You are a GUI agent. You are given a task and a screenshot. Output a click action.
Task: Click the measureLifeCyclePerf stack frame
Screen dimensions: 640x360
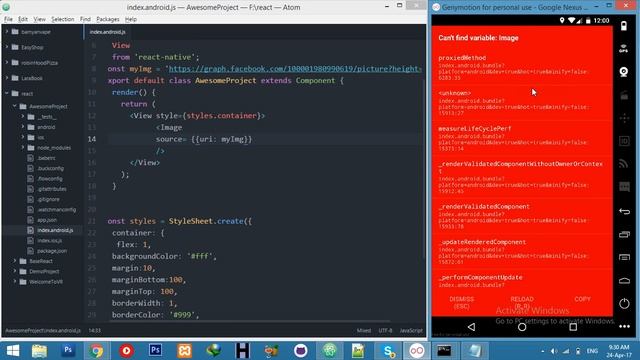(522, 138)
